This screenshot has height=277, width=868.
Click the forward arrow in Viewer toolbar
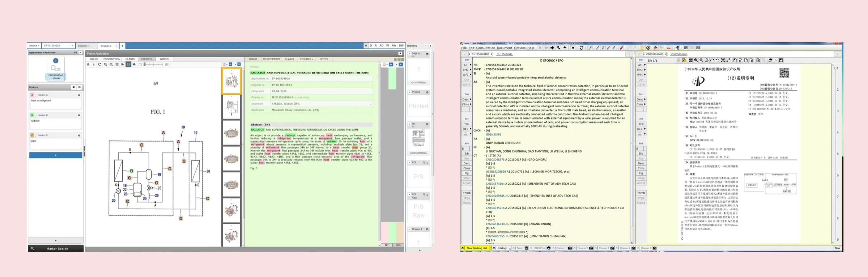[x=552, y=48]
